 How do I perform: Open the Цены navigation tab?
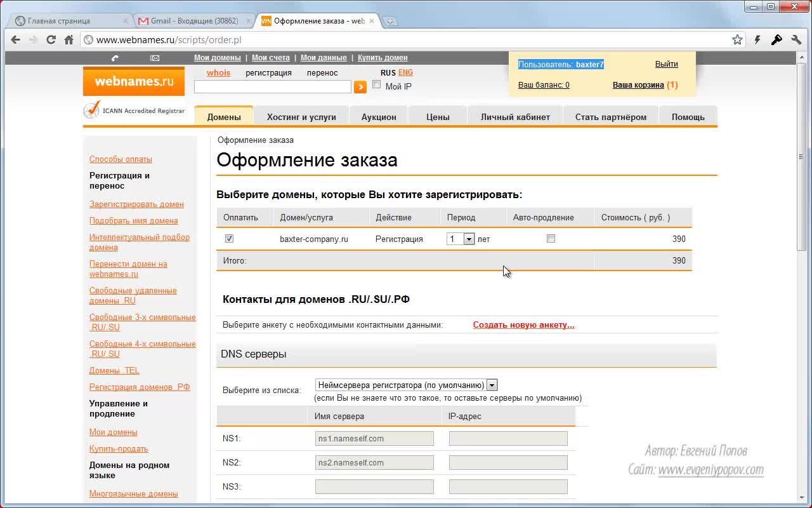(x=438, y=117)
